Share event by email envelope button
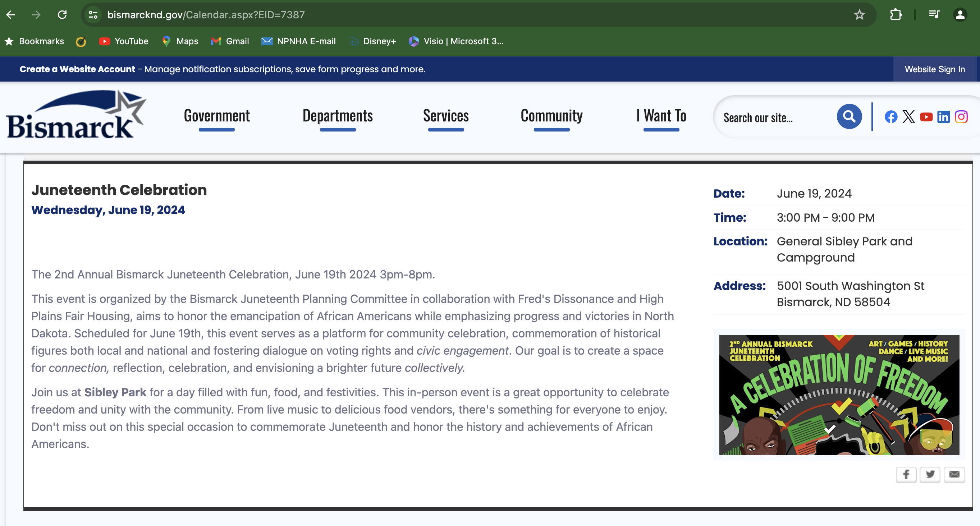 (954, 474)
